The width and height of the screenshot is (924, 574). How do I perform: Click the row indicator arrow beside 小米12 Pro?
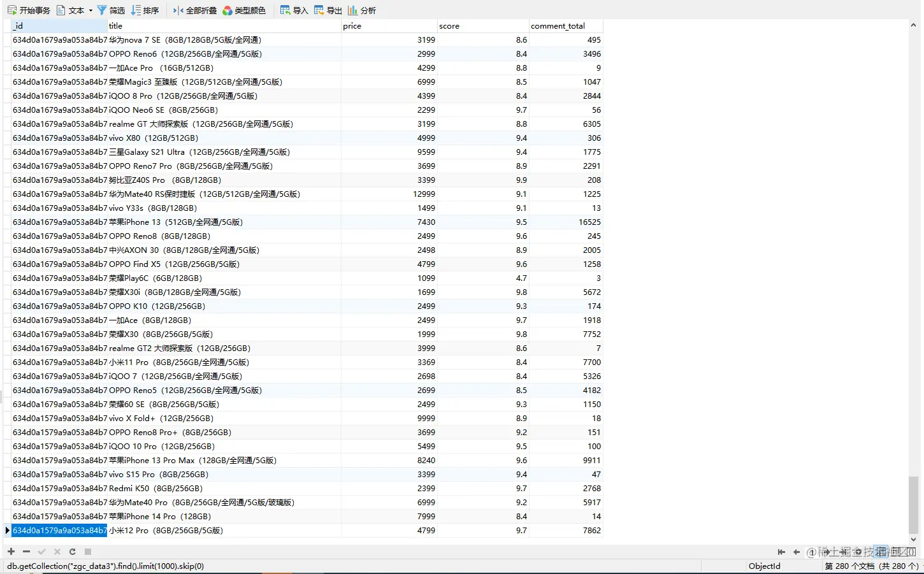(7, 530)
